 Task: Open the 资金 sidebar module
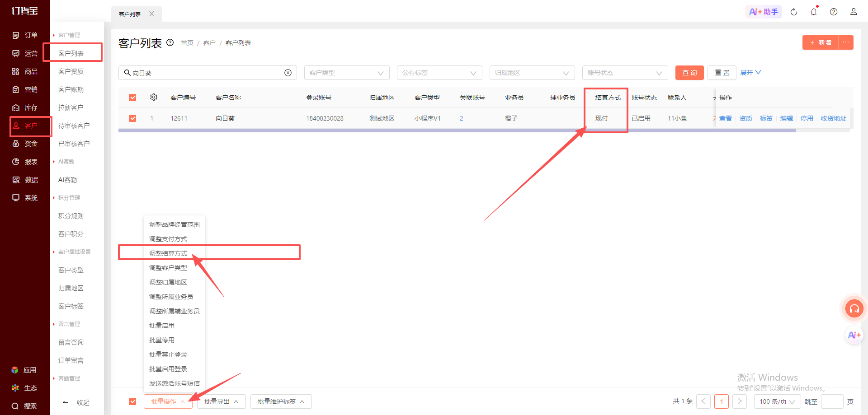pyautogui.click(x=25, y=144)
